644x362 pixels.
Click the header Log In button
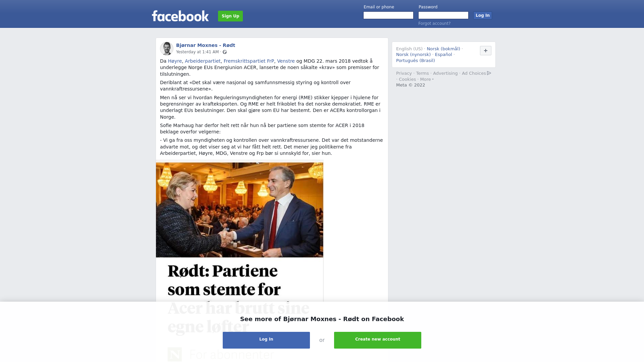(x=482, y=15)
